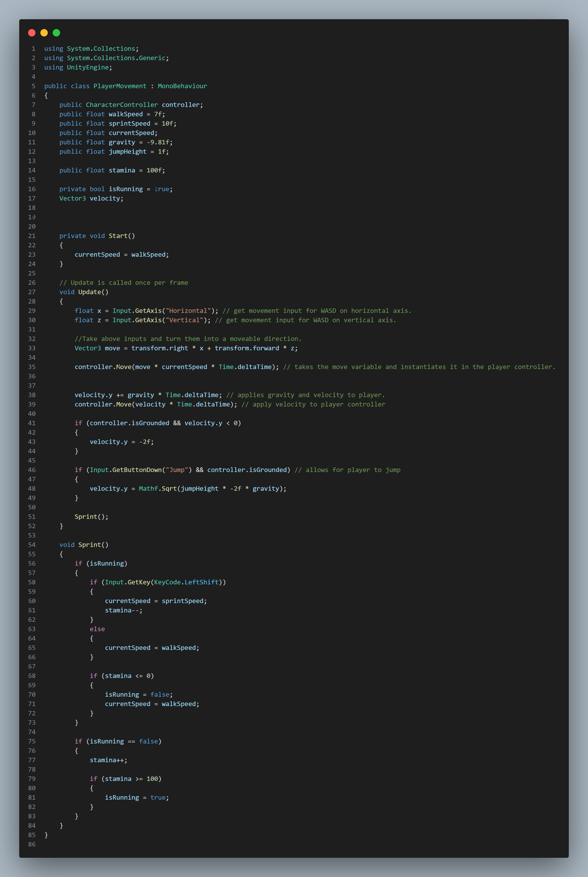The image size is (588, 877).
Task: Click line number 65
Action: (32, 648)
